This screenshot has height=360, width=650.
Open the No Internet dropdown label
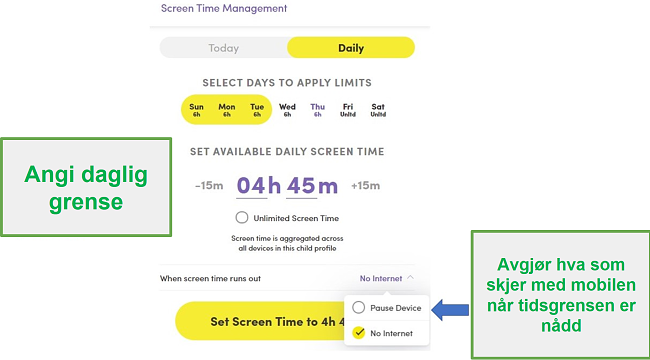(381, 278)
